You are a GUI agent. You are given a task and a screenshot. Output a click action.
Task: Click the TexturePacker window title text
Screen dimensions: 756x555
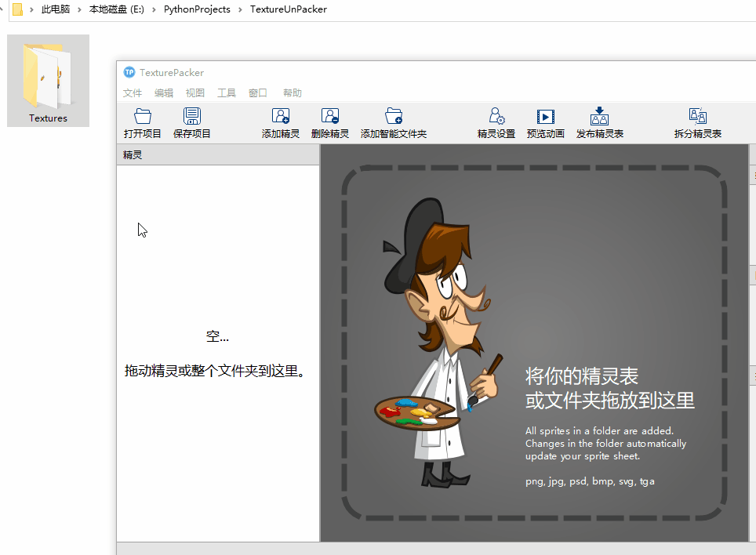coord(172,72)
